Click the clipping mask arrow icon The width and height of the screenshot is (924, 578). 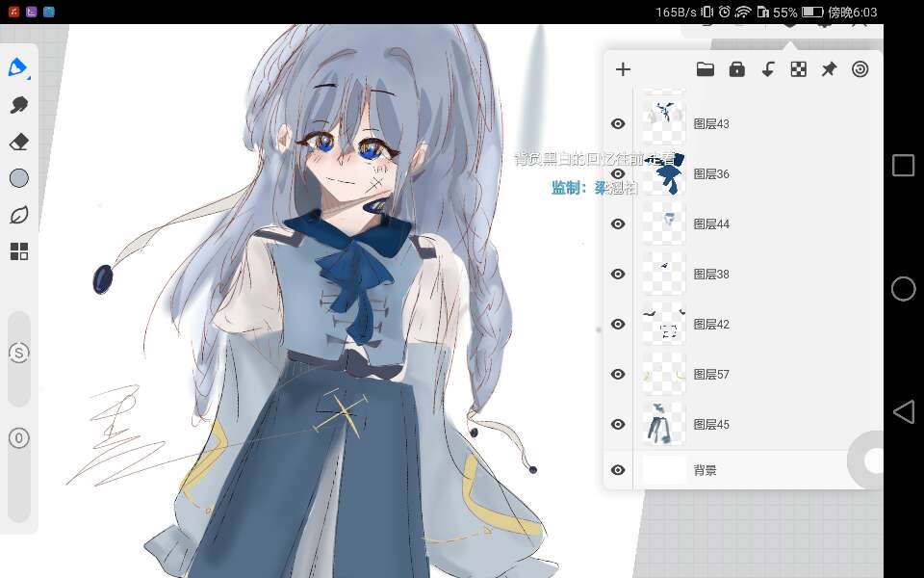pyautogui.click(x=767, y=69)
